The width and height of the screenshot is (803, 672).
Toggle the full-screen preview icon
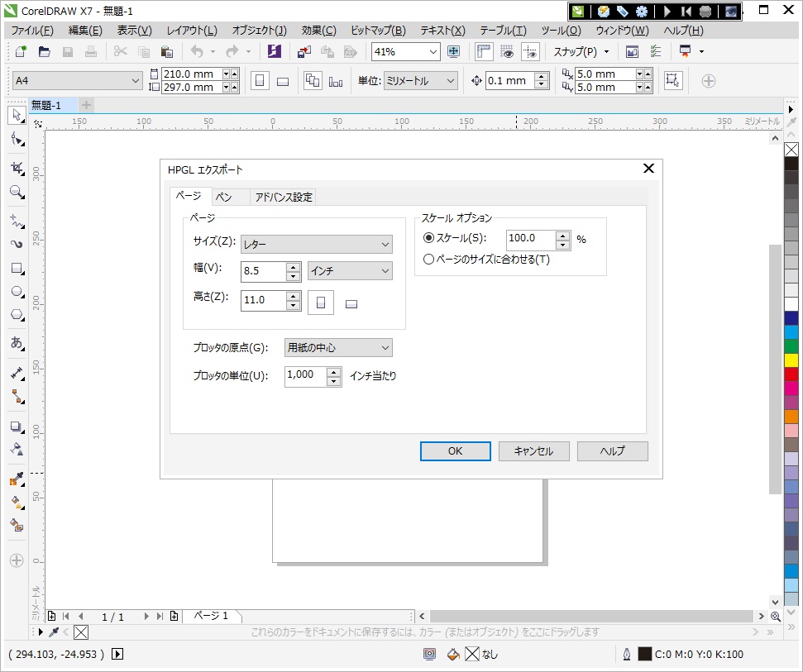click(x=453, y=52)
